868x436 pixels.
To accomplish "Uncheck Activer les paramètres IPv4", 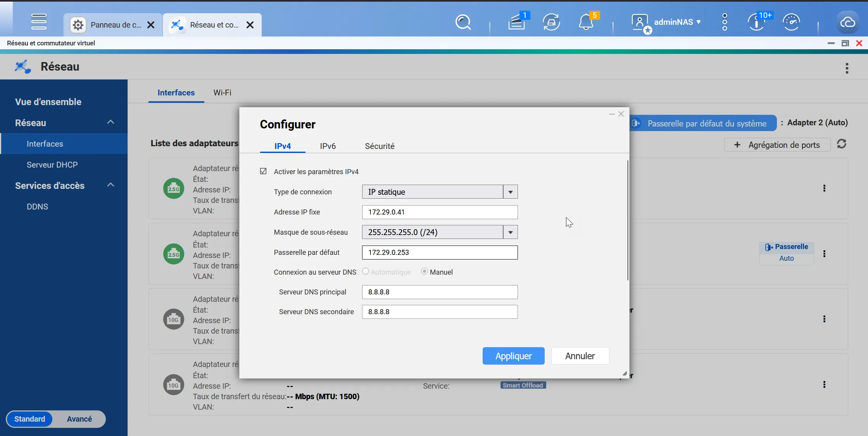I will [x=263, y=171].
